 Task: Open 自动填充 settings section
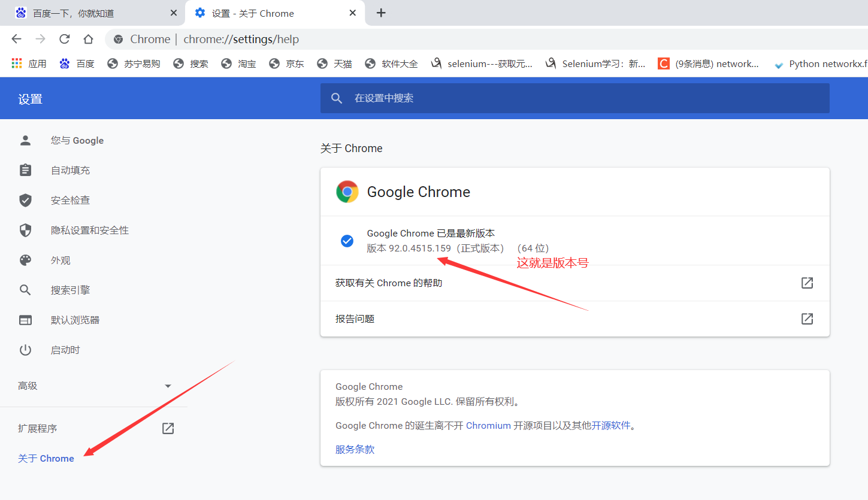70,170
